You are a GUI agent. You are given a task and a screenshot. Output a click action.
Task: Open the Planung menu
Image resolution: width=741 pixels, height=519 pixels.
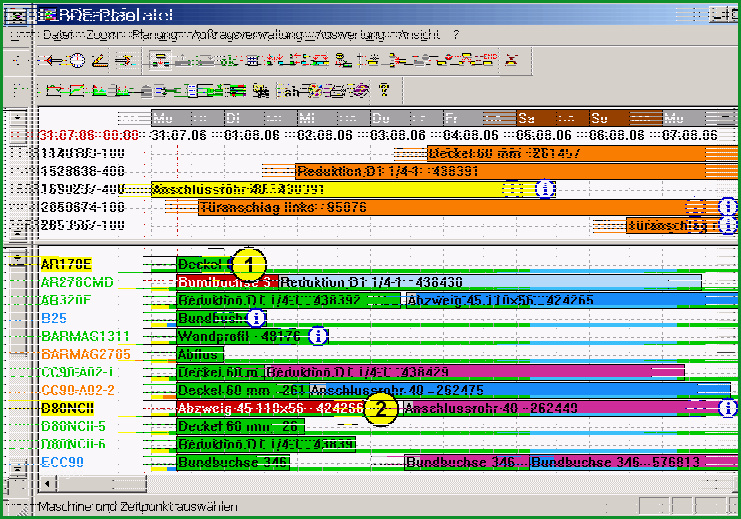(x=154, y=35)
